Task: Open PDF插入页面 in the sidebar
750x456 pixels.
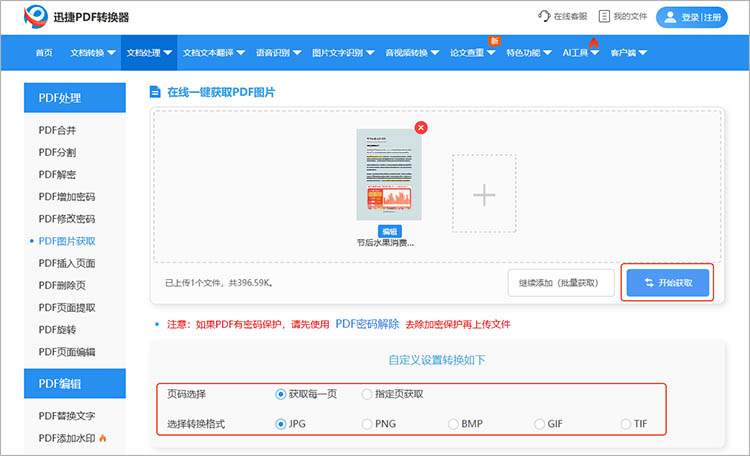Action: 67,263
